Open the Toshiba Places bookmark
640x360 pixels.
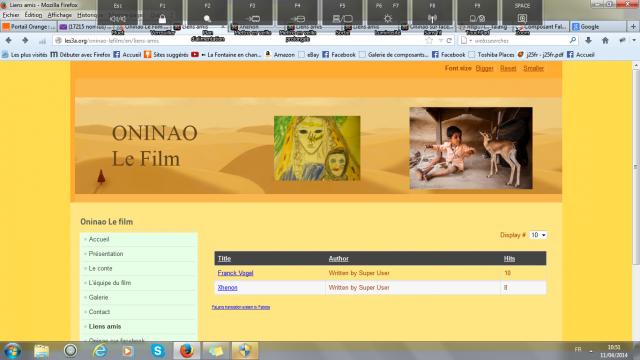491,54
